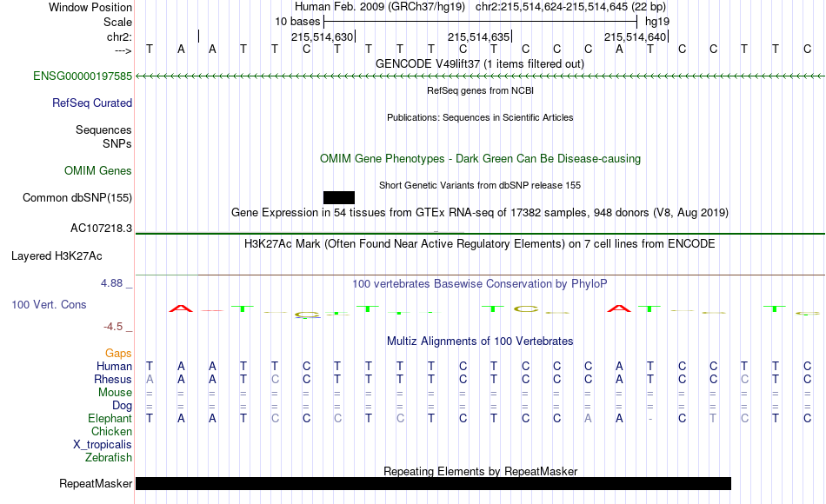Viewport: 826px width, 504px height.
Task: Click the olive C conservation logo letter
Action: (x=526, y=309)
